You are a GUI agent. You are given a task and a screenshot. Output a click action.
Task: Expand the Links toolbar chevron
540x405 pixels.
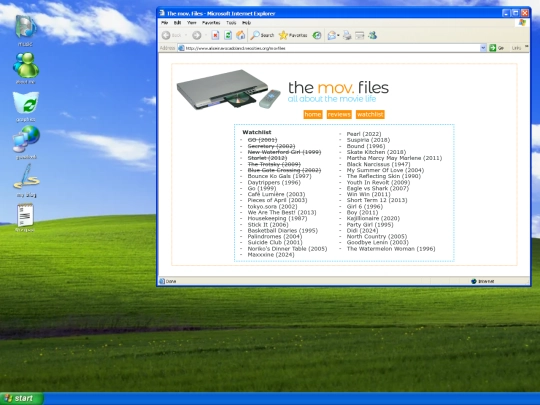click(x=527, y=46)
